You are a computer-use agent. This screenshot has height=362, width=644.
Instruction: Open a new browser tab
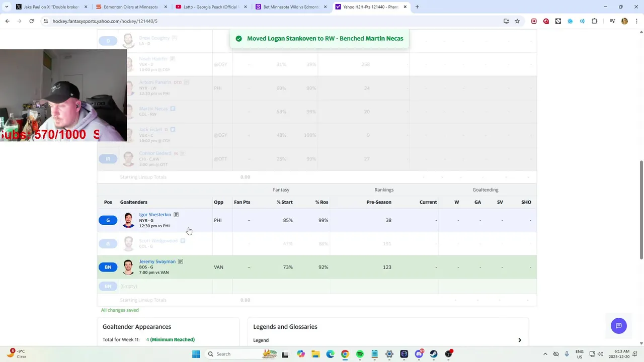417,7
